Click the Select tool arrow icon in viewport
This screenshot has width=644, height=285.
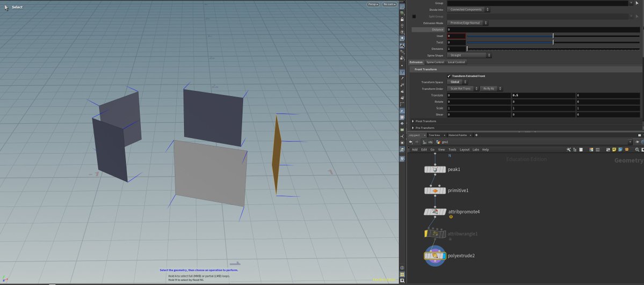click(x=6, y=8)
